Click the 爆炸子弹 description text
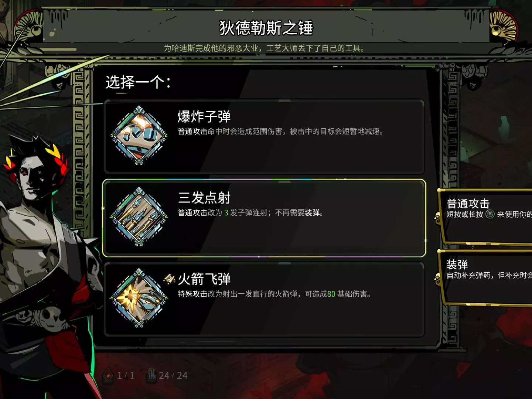532x399 pixels. coord(280,132)
